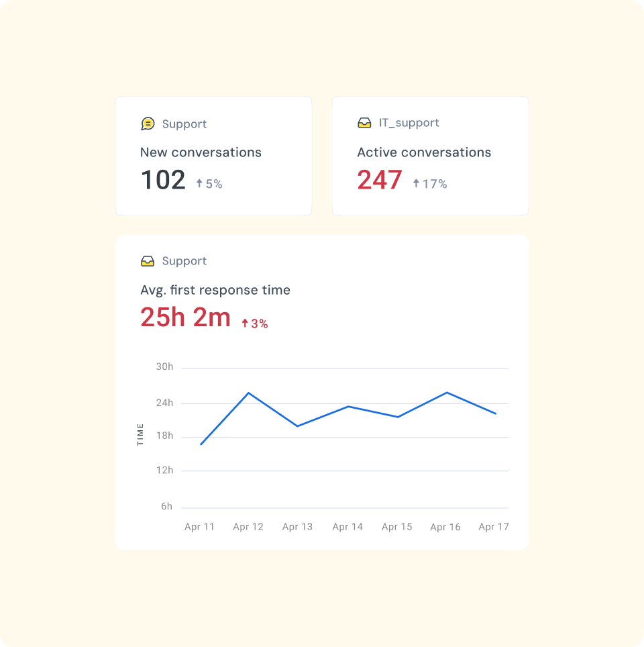Screen dimensions: 644x647
Task: Click the Apr 12 peak on the line chart
Action: pyautogui.click(x=248, y=393)
